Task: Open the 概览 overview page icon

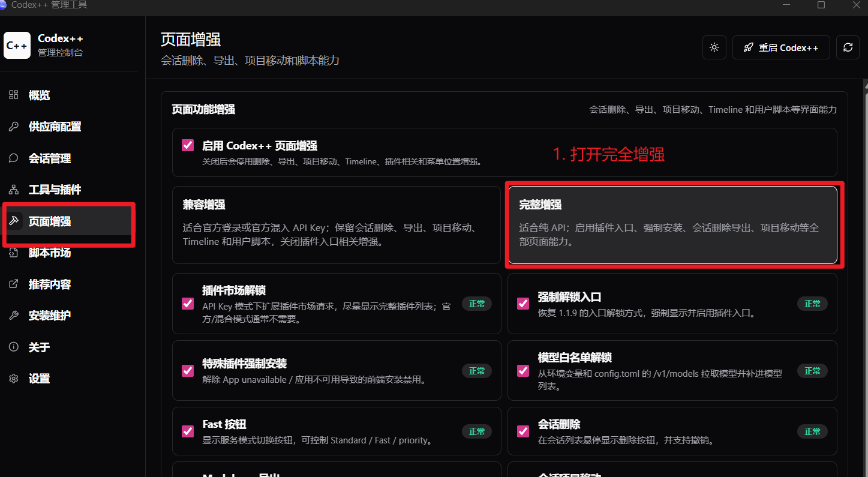Action: 14,95
